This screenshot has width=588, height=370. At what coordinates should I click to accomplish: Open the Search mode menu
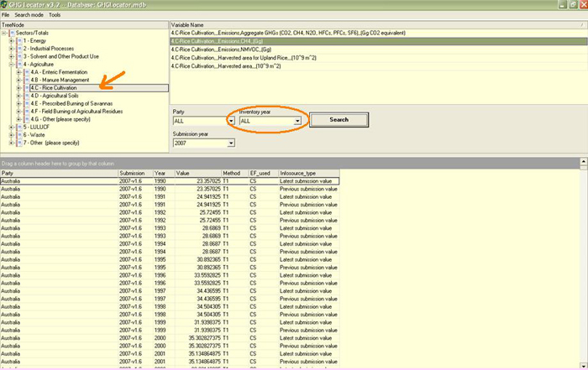point(29,15)
